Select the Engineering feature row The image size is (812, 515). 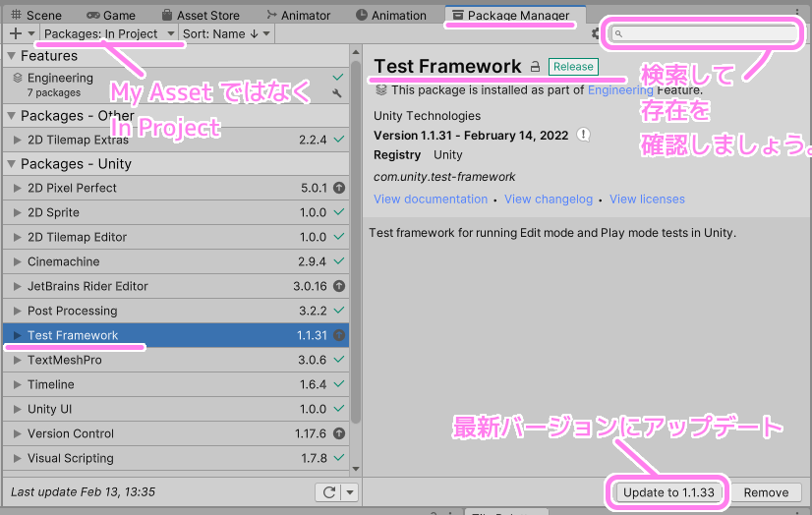point(176,85)
